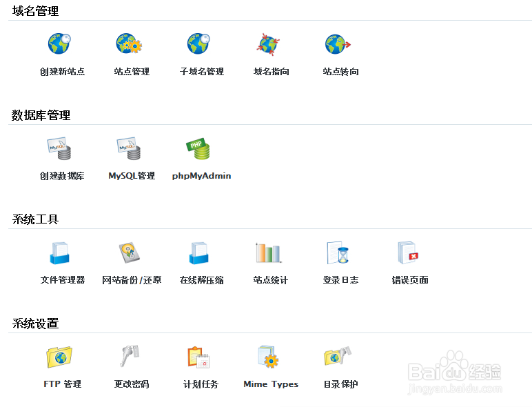Screen dimensions: 532x407
Task: Open the 站点统计 text link
Action: tap(271, 280)
